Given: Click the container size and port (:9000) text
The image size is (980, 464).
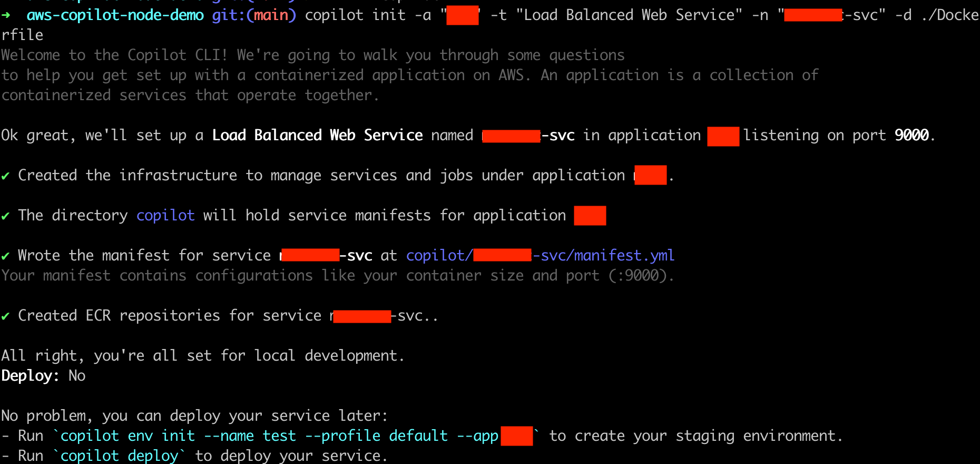Looking at the screenshot, I should click(540, 276).
